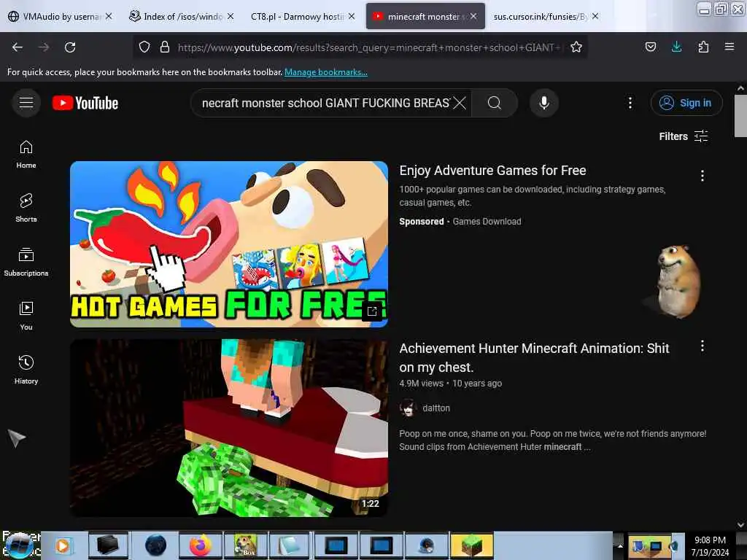Open Firefox from the taskbar
This screenshot has width=747, height=560.
[x=200, y=545]
